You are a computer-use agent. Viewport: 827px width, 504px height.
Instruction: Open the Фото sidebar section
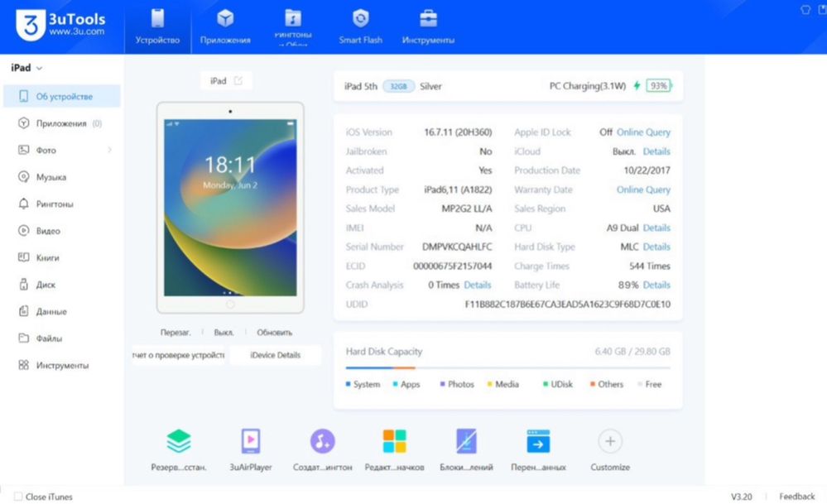coord(62,151)
